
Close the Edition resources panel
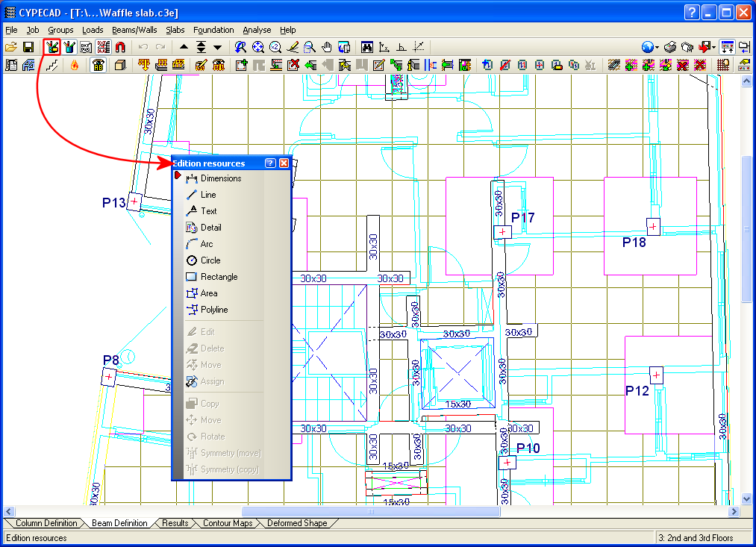[x=284, y=163]
